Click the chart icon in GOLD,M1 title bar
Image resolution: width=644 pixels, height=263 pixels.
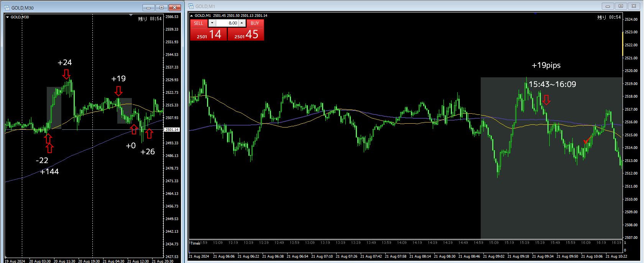coord(191,6)
